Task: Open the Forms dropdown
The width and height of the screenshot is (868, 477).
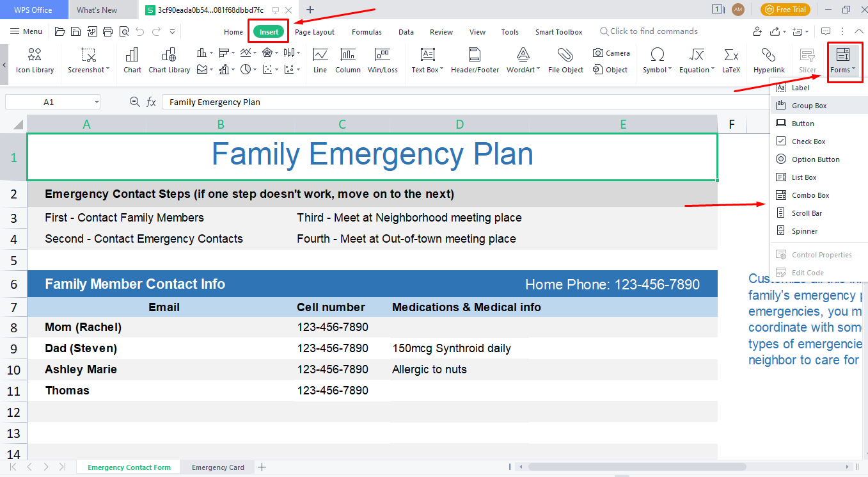Action: [x=844, y=61]
